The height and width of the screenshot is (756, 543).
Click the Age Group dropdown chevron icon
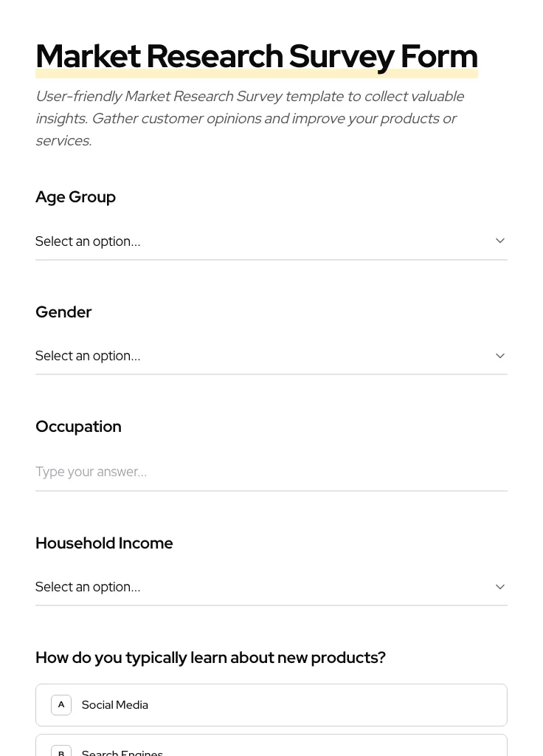(500, 240)
